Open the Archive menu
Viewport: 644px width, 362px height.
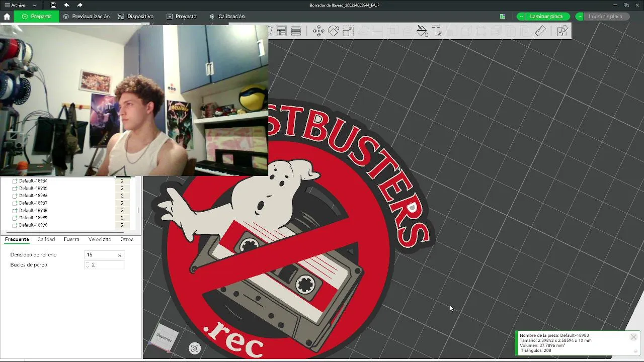click(15, 5)
